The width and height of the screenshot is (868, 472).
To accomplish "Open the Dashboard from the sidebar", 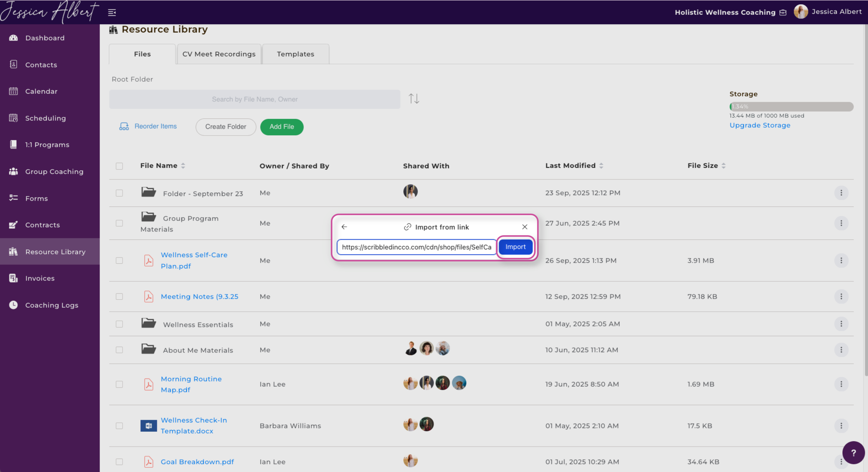I will coord(45,38).
